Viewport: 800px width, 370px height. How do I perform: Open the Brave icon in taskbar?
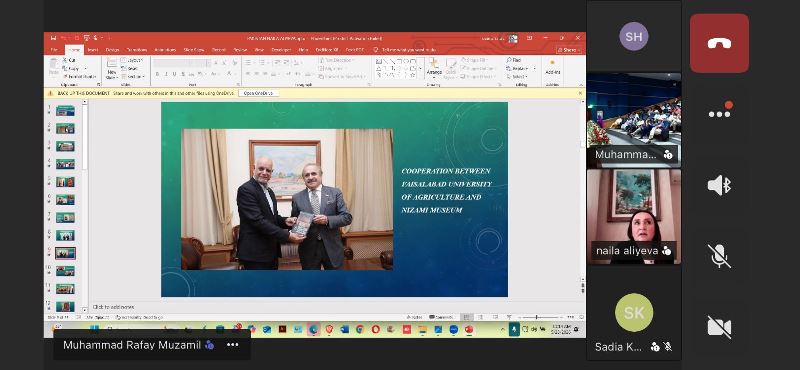[329, 329]
